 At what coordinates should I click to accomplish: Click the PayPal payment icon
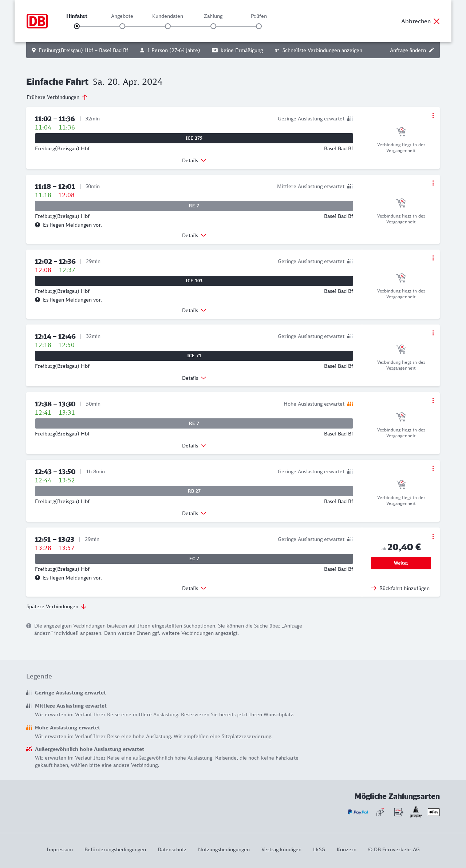pyautogui.click(x=358, y=812)
